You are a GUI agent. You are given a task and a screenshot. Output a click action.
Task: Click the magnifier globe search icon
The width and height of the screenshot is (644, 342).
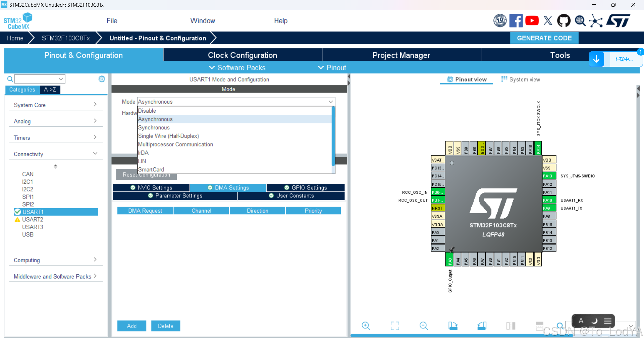[x=580, y=21]
